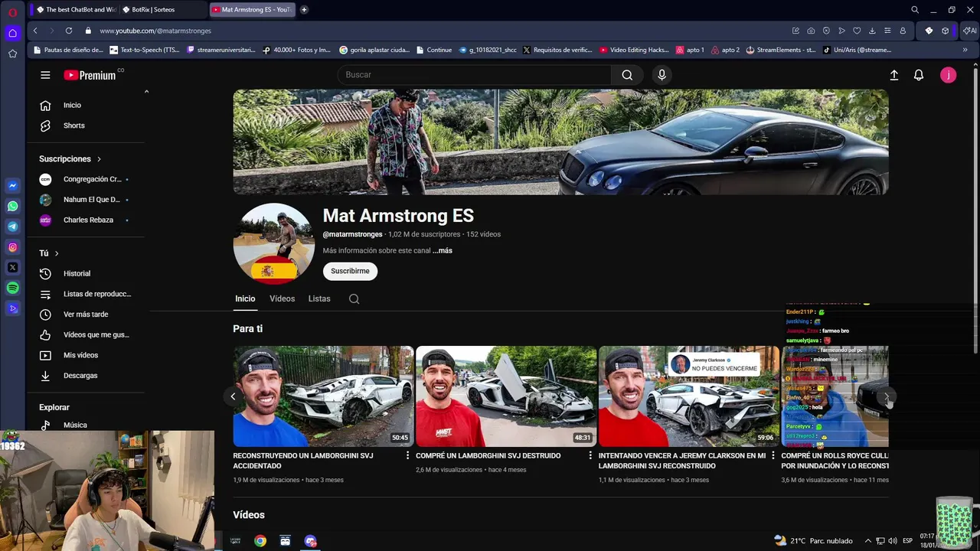This screenshot has width=980, height=551.
Task: Show hidden system tray icons
Action: coord(867,540)
